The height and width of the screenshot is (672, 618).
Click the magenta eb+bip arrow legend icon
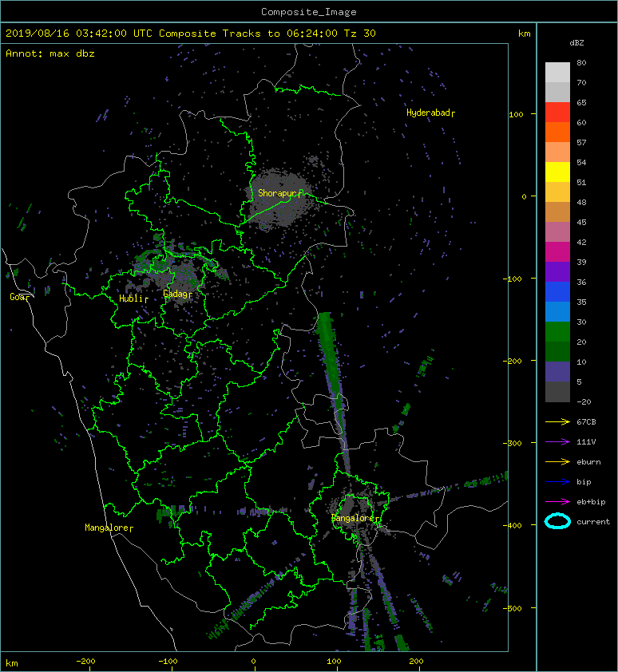click(x=557, y=501)
